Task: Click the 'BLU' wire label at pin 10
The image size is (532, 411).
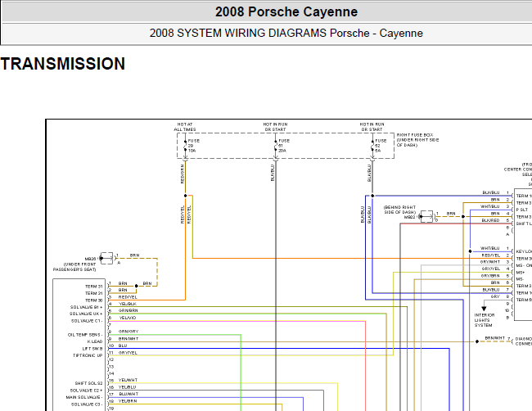Action: click(123, 346)
